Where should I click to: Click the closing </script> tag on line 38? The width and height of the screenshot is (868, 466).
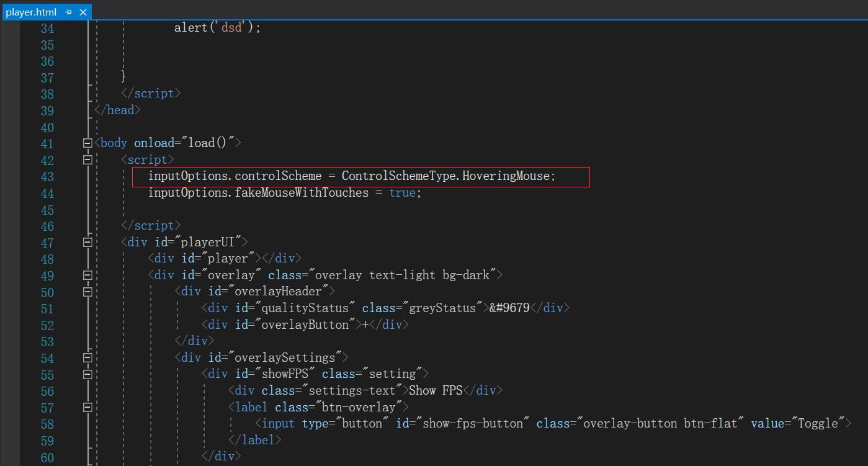[151, 93]
